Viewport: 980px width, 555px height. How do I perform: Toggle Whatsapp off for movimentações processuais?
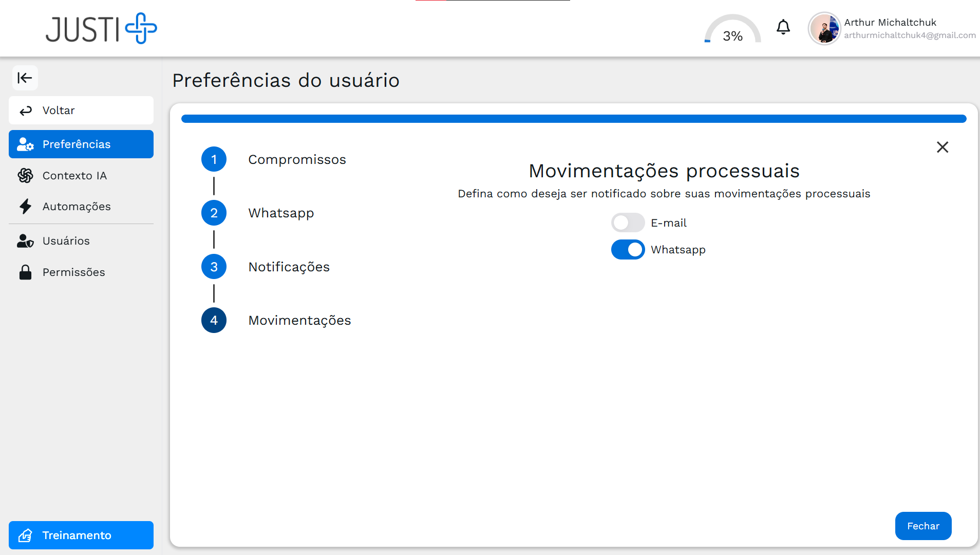pos(628,249)
